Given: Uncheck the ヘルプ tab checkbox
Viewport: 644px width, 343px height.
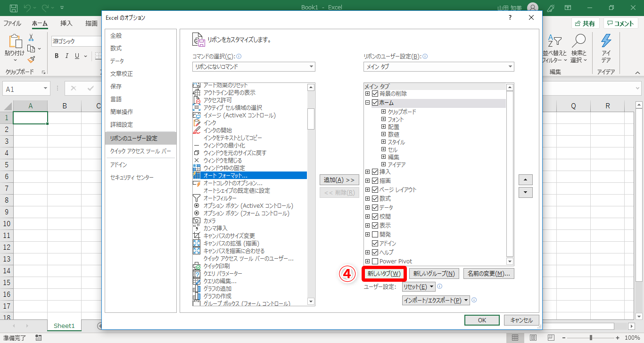Looking at the screenshot, I should (x=375, y=253).
